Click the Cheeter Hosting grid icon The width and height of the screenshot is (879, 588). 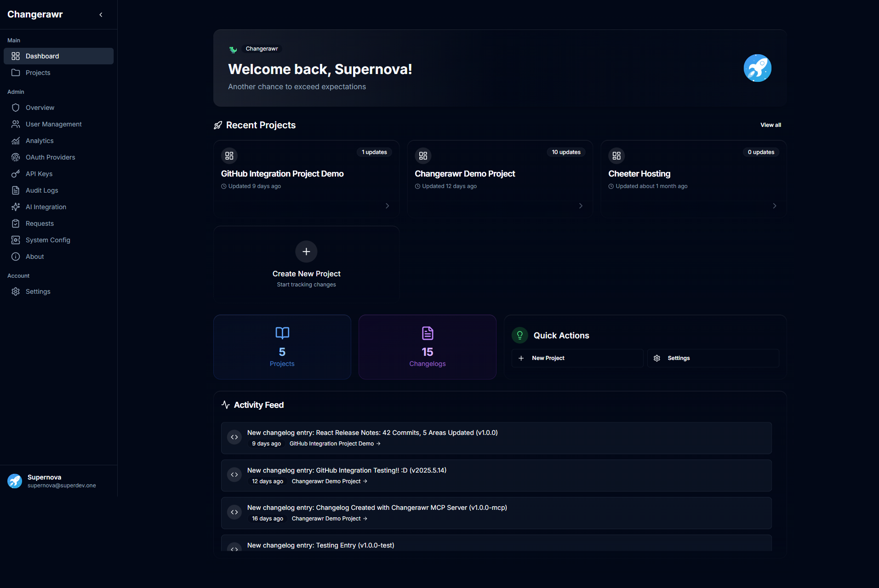[616, 156]
